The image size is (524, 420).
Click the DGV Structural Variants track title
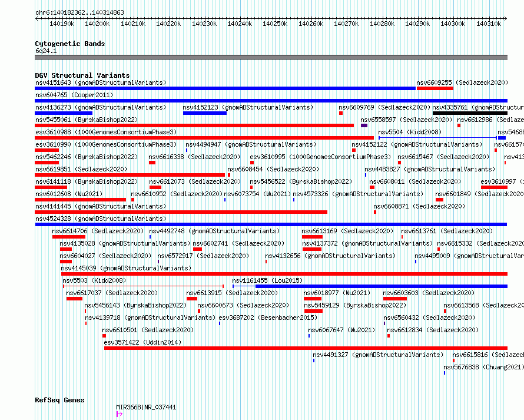pos(82,75)
